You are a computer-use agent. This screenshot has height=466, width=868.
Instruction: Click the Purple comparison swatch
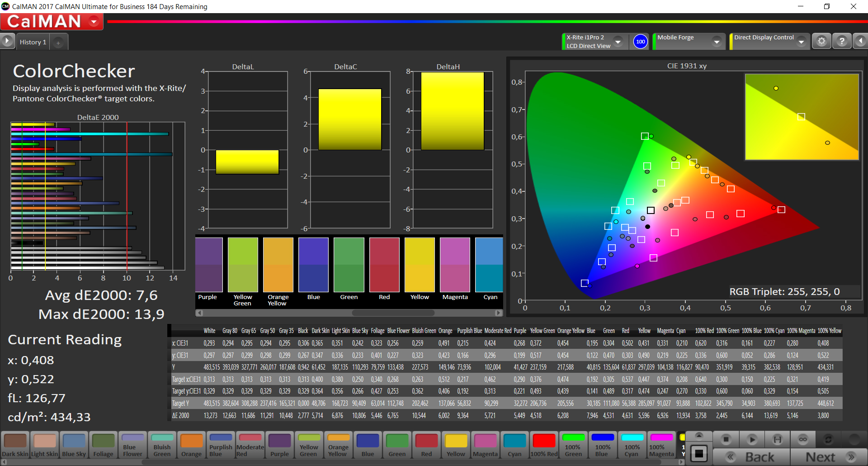coord(209,265)
